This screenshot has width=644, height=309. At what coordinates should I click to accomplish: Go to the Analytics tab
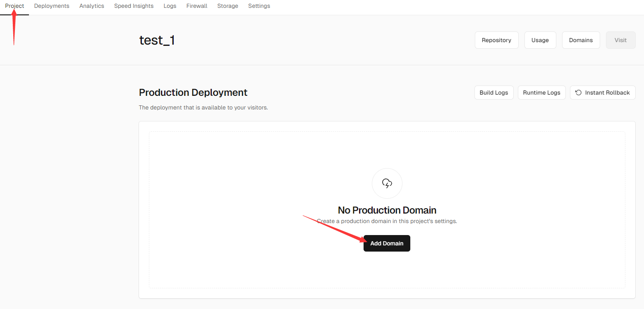92,6
